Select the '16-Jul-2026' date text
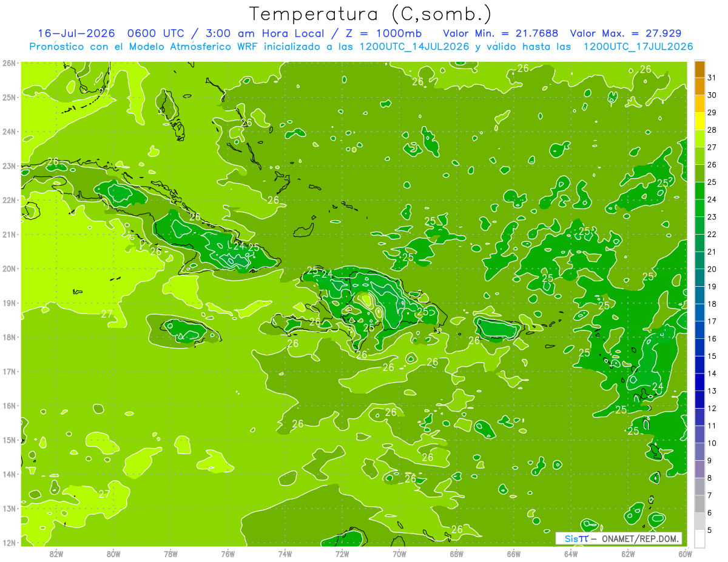The width and height of the screenshot is (728, 562). (76, 33)
